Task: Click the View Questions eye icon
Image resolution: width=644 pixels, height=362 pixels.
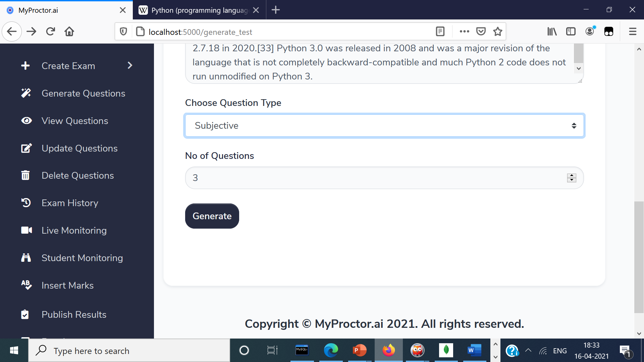Action: [x=26, y=121]
